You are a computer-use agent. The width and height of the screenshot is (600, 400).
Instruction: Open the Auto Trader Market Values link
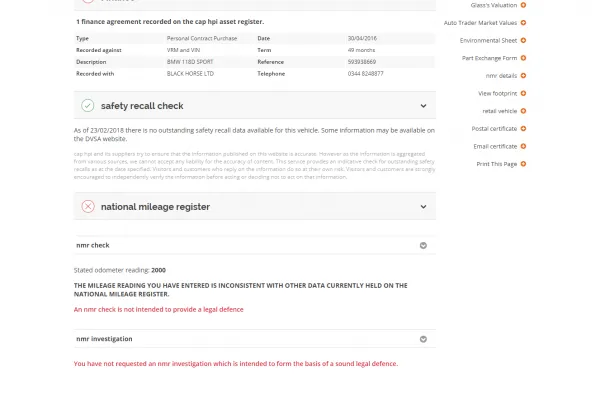click(x=480, y=22)
